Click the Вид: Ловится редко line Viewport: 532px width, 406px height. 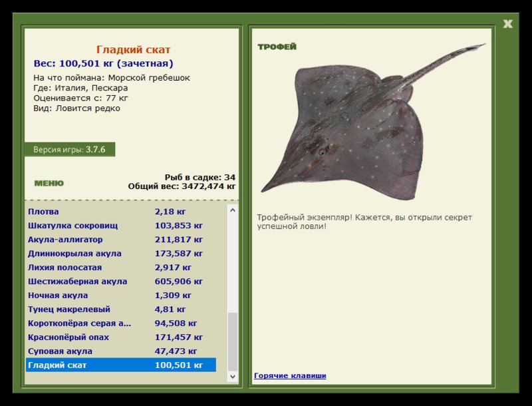point(76,108)
